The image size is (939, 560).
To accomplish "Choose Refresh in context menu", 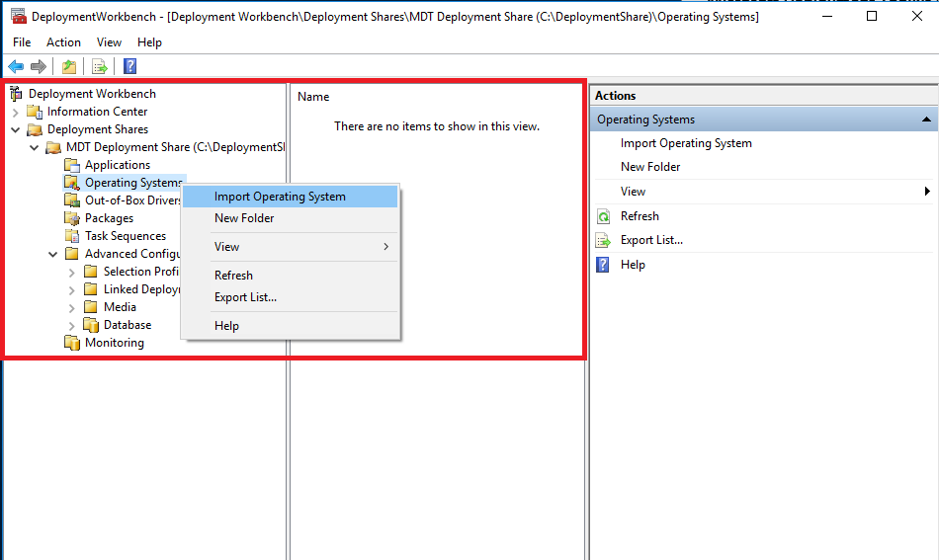I will (290, 276).
